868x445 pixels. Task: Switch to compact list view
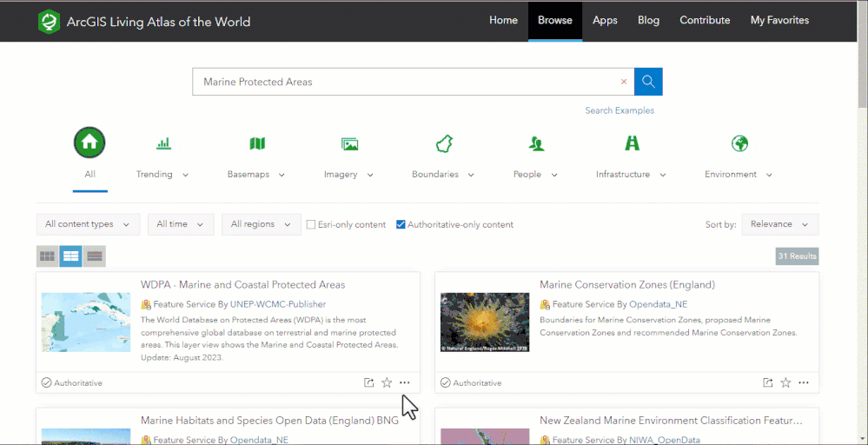[x=95, y=256]
